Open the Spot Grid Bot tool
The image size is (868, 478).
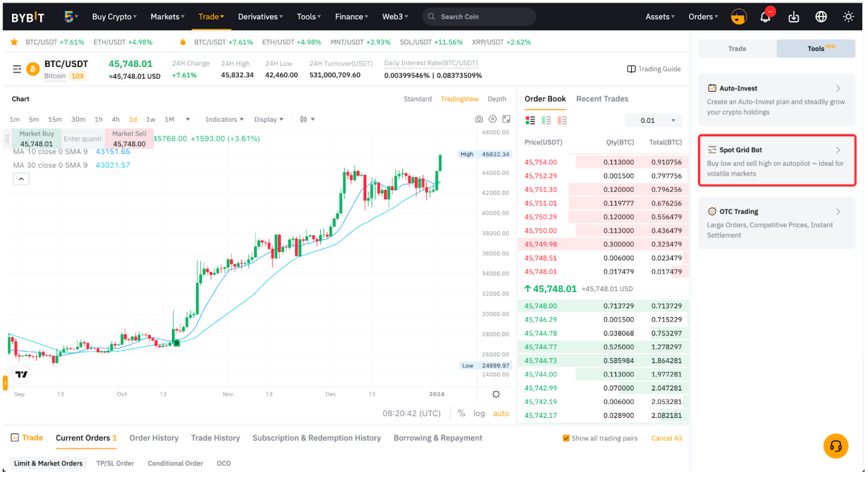(x=776, y=161)
